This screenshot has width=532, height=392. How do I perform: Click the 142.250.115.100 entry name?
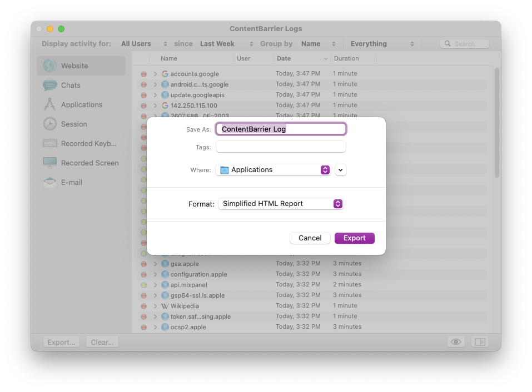pyautogui.click(x=193, y=105)
